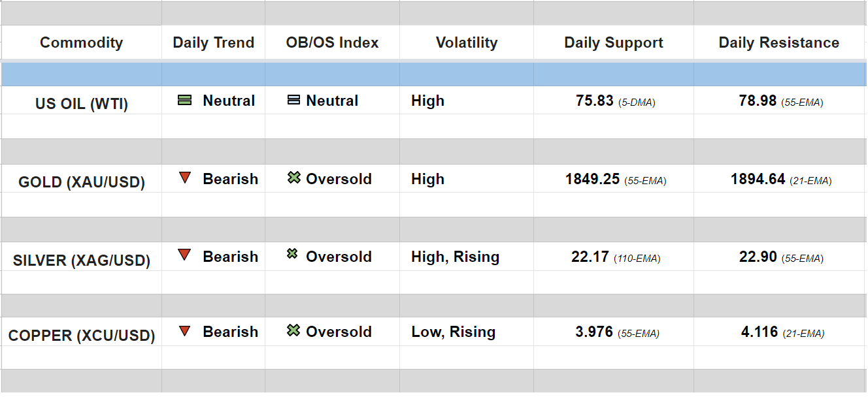868x397 pixels.
Task: Select the Volatility column header
Action: pos(467,43)
